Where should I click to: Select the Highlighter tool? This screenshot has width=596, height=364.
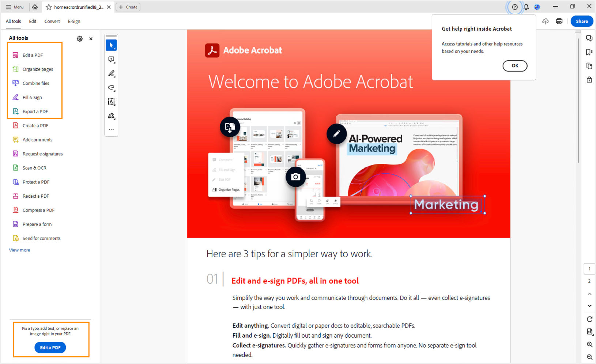click(111, 73)
